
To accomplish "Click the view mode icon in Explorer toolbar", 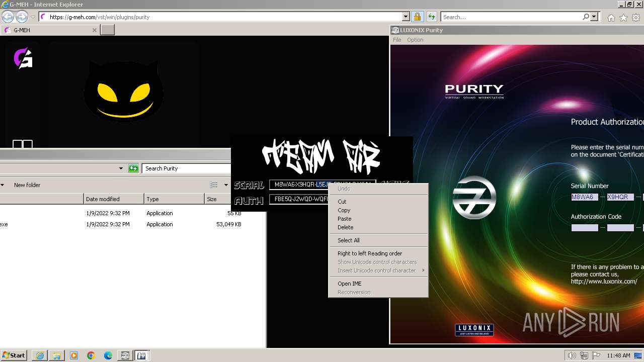I will 213,185.
